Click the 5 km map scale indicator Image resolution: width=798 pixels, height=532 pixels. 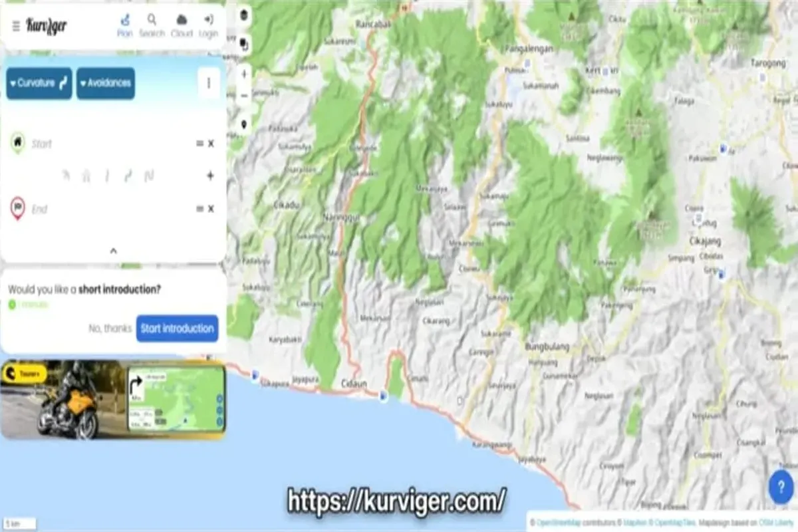[19, 524]
